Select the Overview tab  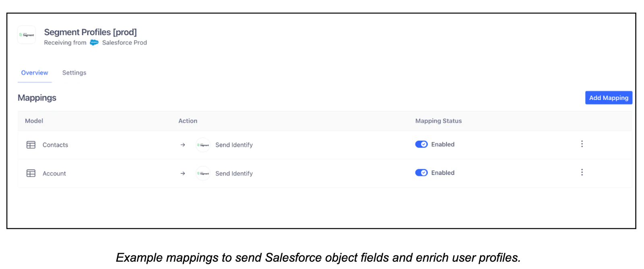coord(34,72)
